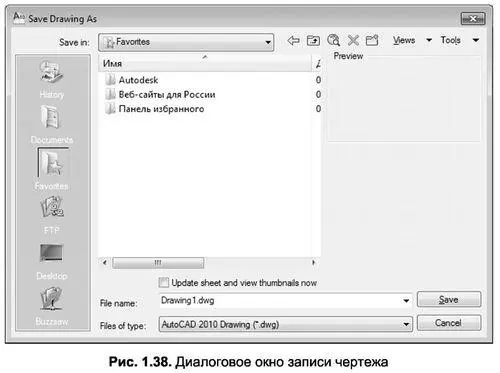Open the Buzzsaw place in sidebar
The width and height of the screenshot is (500, 373).
pos(52,306)
